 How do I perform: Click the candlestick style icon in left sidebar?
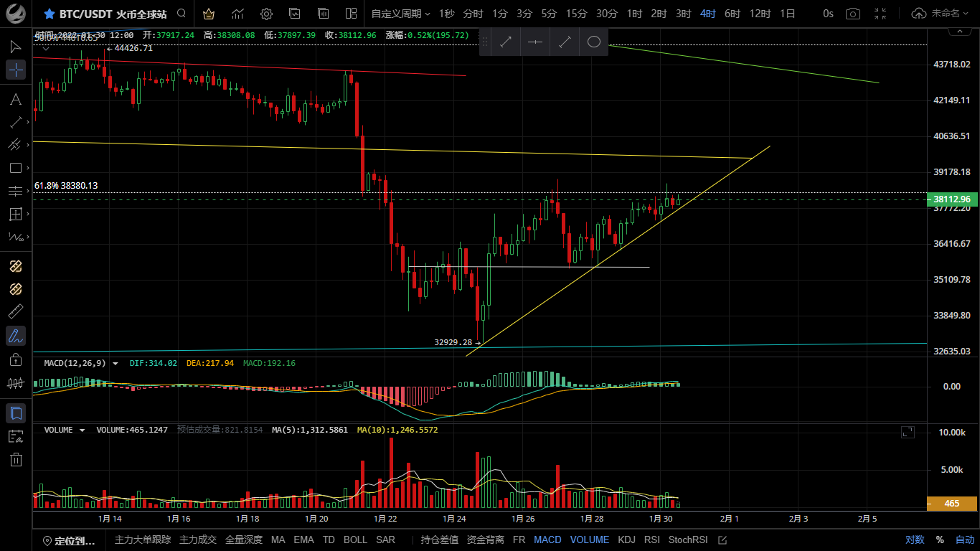(16, 383)
